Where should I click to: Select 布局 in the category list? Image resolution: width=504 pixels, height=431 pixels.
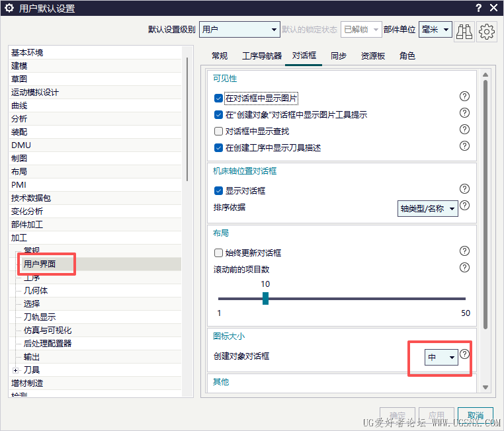(95, 172)
